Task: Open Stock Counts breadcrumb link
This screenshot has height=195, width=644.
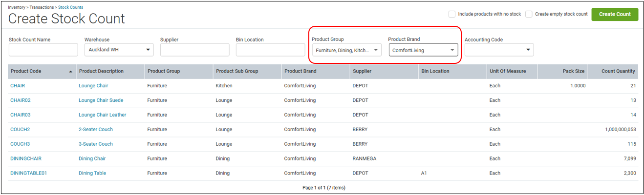Action: tap(71, 7)
